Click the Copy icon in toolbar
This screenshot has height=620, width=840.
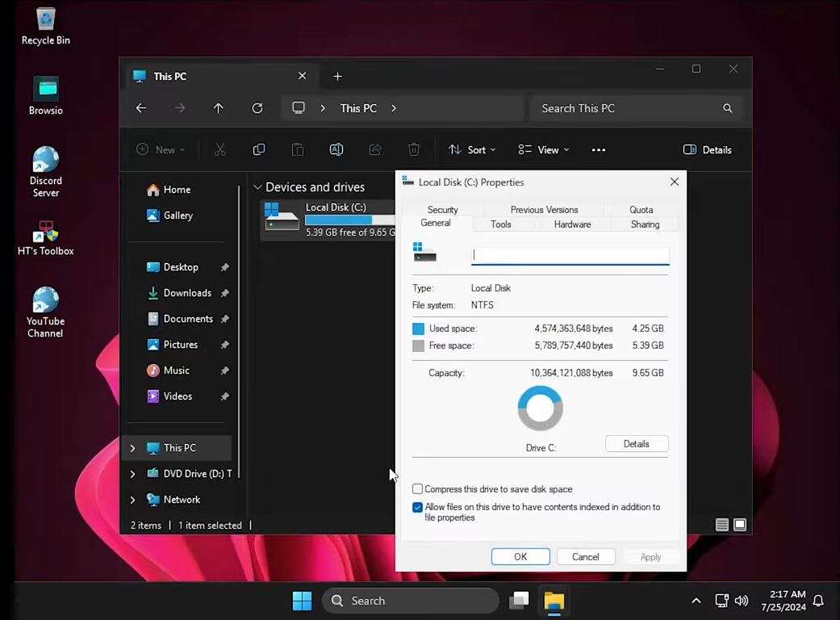259,149
